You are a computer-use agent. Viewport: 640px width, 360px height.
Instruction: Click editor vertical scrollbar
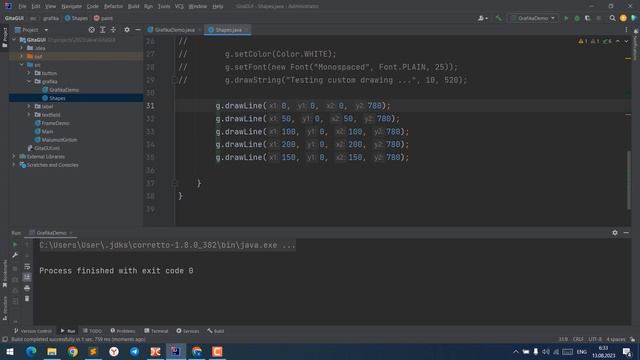(x=629, y=180)
